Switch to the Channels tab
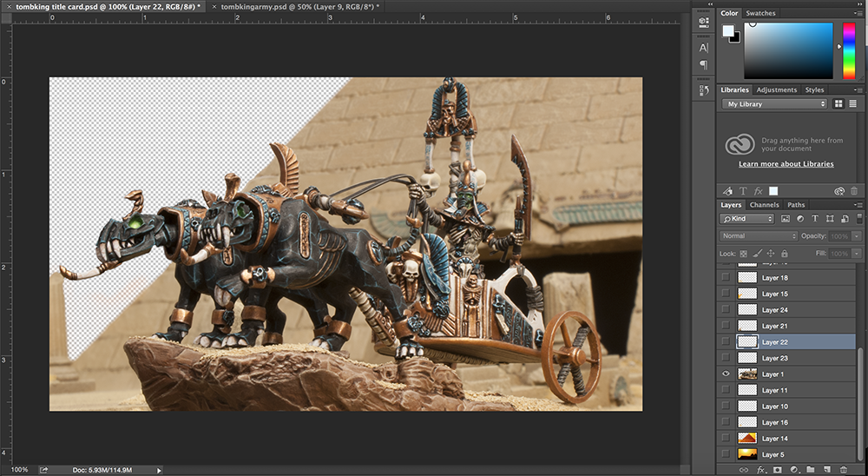868x476 pixels. (765, 205)
